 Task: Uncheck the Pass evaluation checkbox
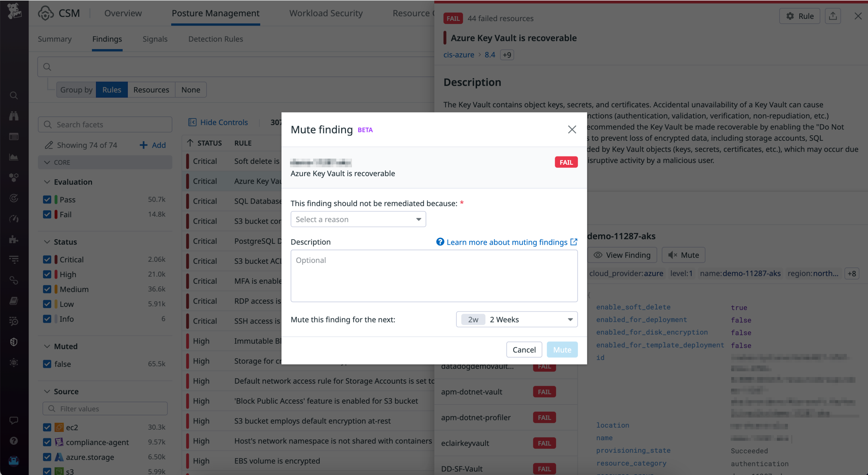47,200
